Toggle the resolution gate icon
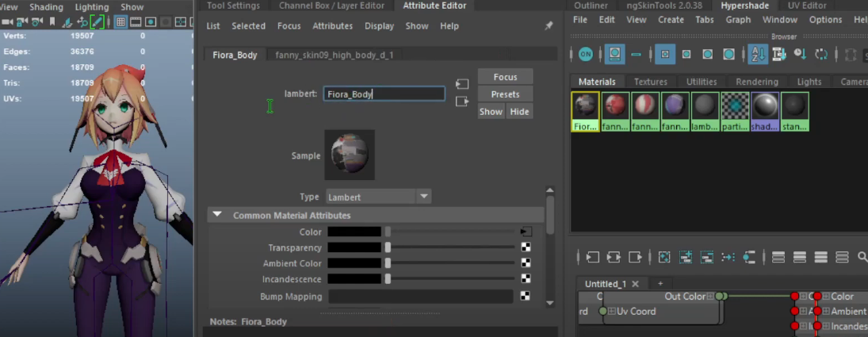The width and height of the screenshot is (868, 337). click(x=151, y=22)
